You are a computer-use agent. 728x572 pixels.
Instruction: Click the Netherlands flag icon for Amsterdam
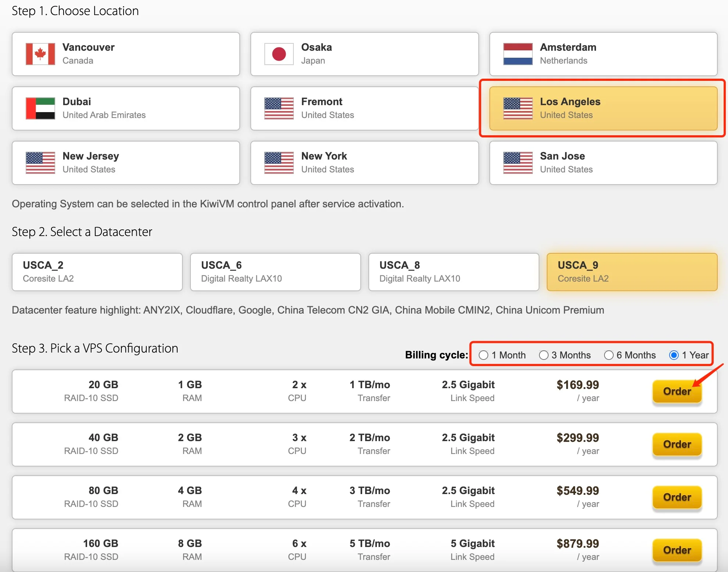(518, 54)
